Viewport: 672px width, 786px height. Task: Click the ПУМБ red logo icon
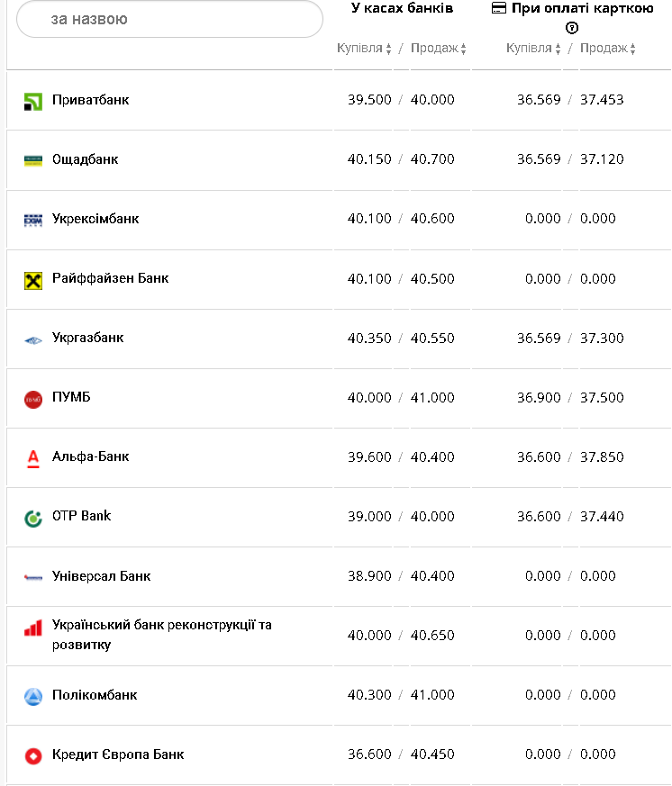point(33,399)
